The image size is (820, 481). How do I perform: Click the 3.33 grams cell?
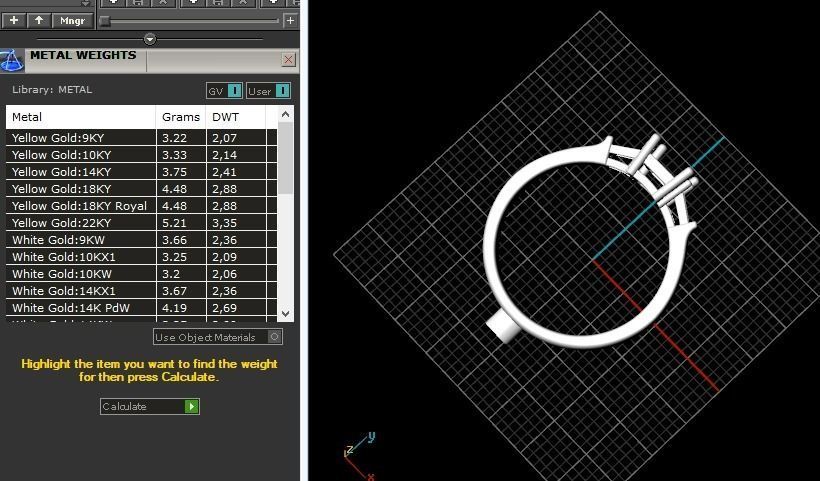point(181,155)
